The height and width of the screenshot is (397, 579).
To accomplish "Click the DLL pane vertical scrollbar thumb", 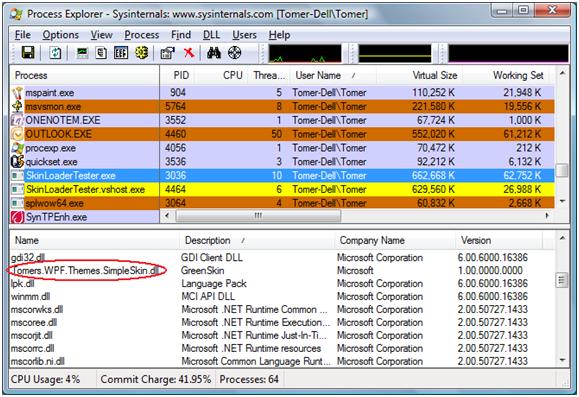I will coord(562,280).
